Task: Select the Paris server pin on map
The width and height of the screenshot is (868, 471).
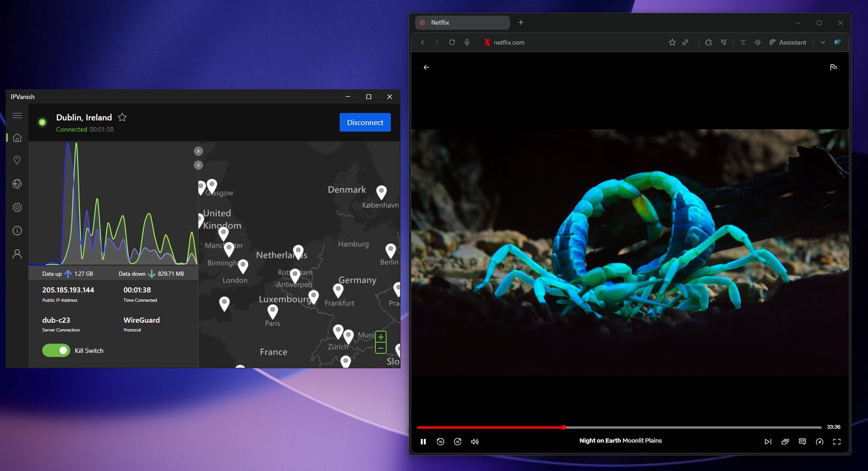Action: click(273, 311)
